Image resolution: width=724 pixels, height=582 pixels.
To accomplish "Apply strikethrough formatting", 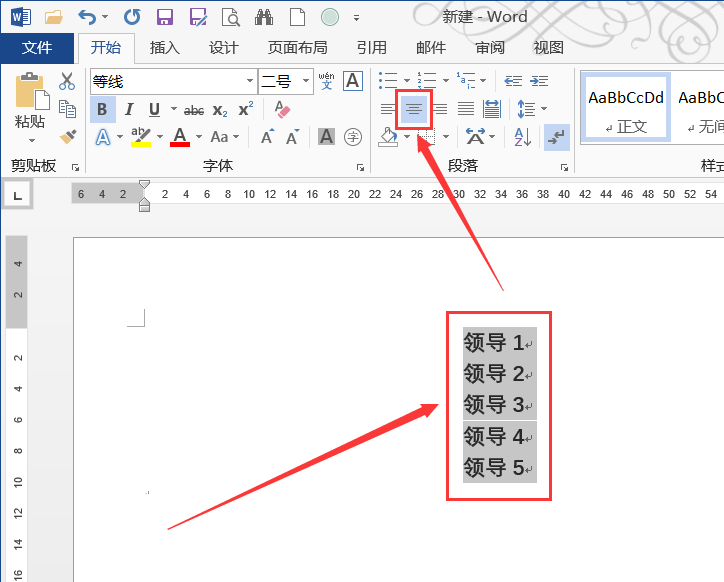I will click(x=194, y=110).
